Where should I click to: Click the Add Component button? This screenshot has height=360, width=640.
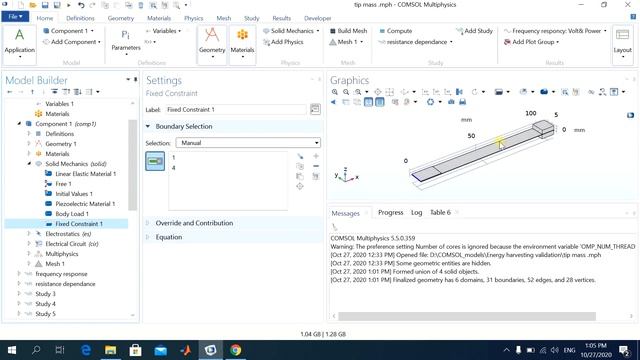72,42
